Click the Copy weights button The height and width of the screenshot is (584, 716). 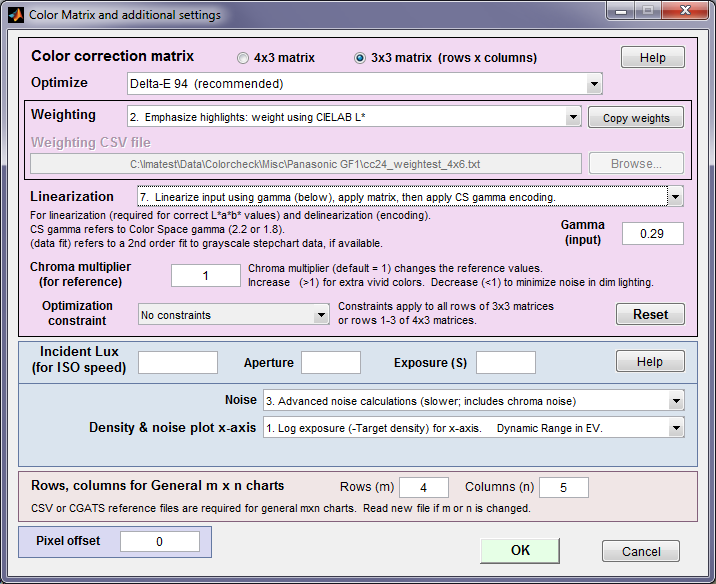pyautogui.click(x=636, y=117)
